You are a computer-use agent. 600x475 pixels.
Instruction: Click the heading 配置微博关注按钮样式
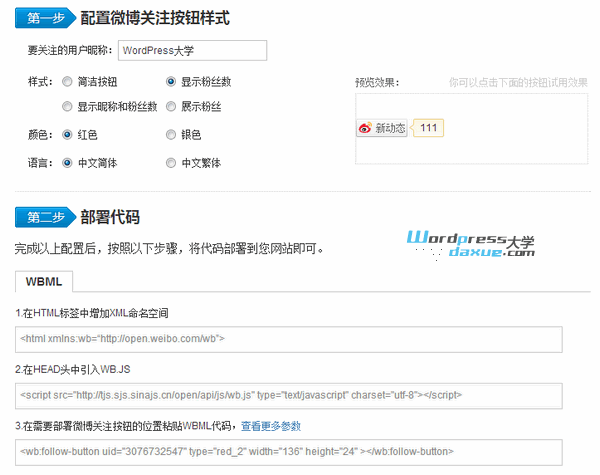point(155,18)
